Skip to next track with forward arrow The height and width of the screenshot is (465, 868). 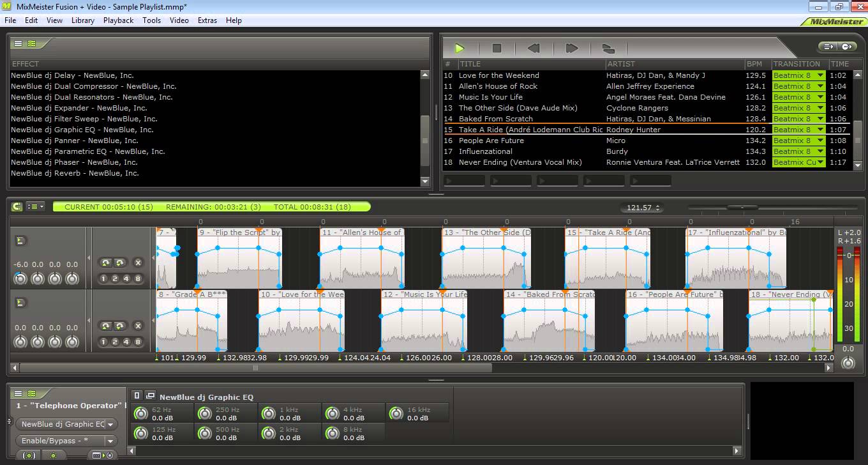pos(571,48)
